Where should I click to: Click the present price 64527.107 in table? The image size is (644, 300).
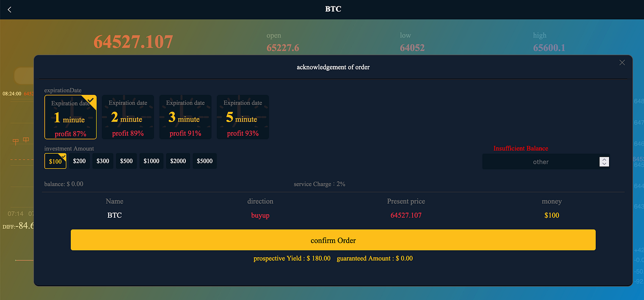coord(406,215)
